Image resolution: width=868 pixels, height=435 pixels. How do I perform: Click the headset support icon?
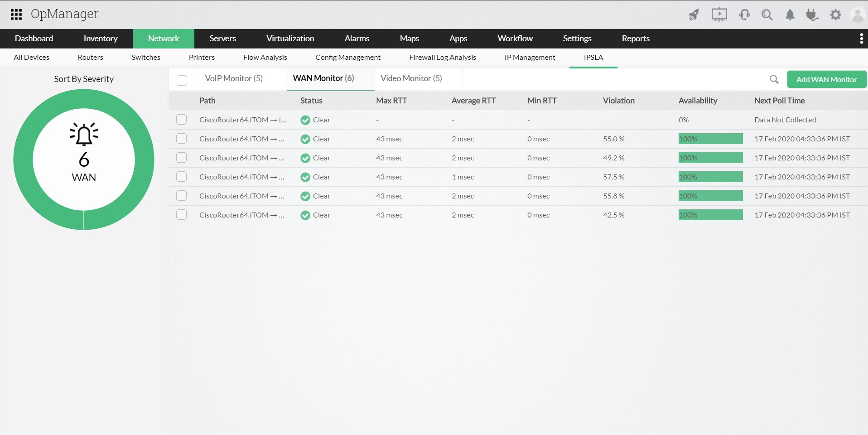coord(744,15)
